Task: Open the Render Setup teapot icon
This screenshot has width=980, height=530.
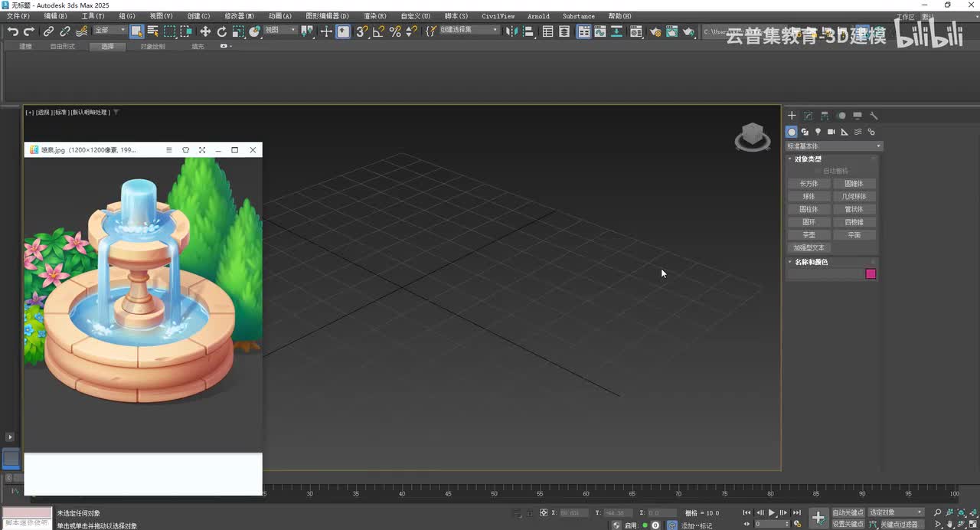Action: point(655,31)
